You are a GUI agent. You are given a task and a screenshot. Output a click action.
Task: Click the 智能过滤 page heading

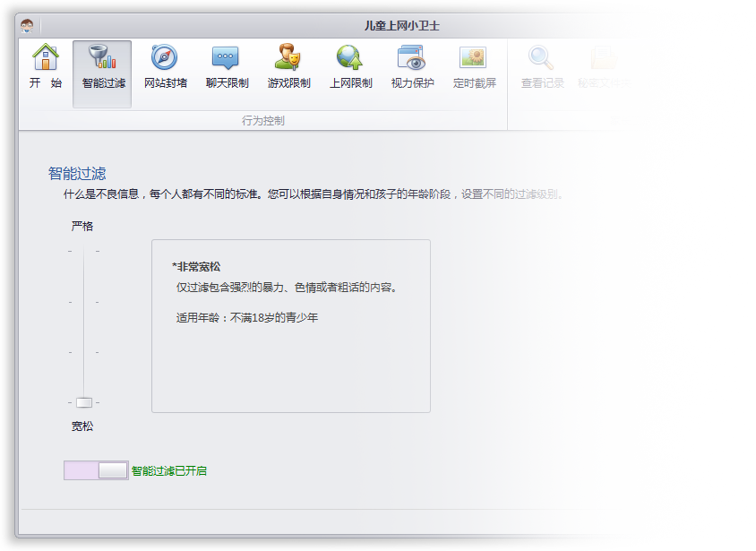(77, 174)
